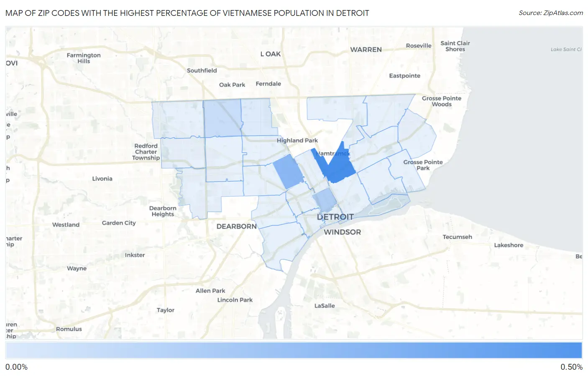Click the 'WINDSOR' city label

[342, 232]
